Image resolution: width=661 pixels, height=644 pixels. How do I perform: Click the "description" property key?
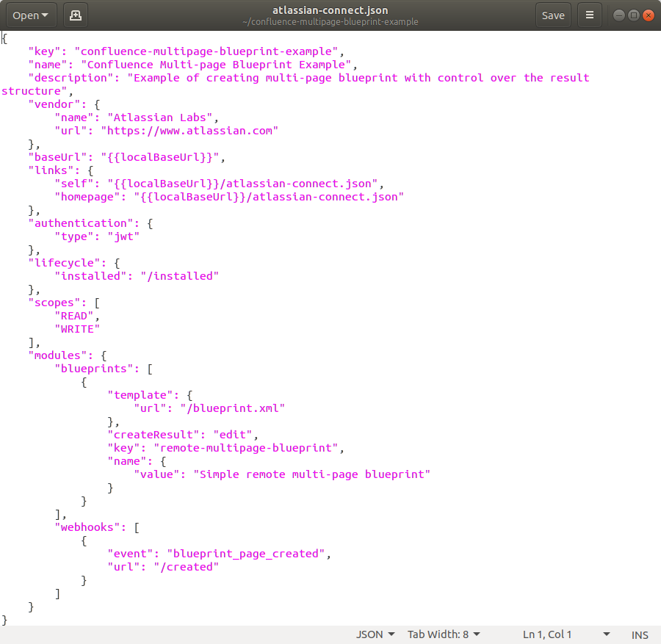click(73, 78)
